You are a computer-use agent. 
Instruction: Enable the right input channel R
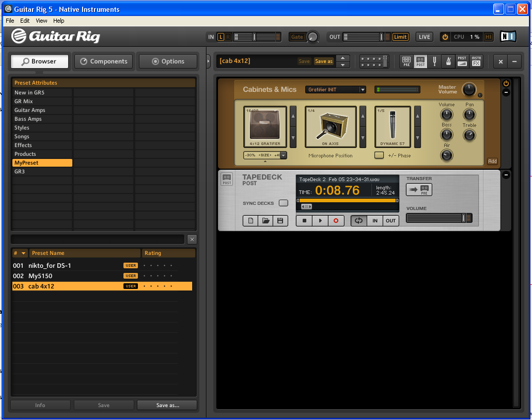pos(228,37)
